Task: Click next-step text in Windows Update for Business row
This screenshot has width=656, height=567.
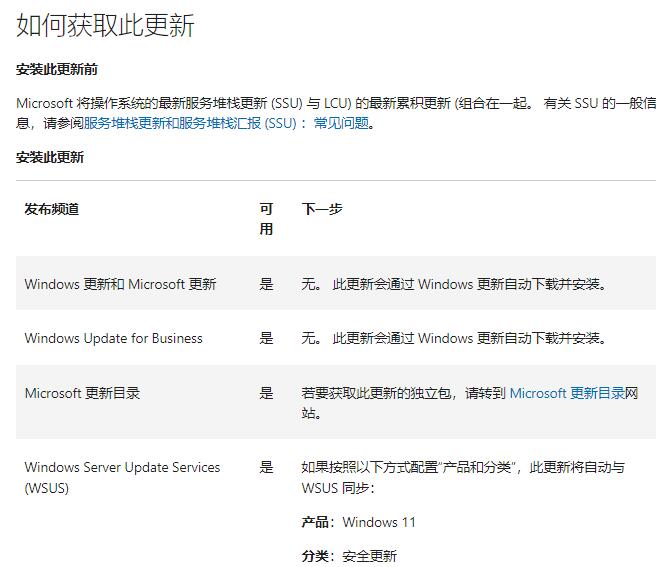Action: pos(454,338)
